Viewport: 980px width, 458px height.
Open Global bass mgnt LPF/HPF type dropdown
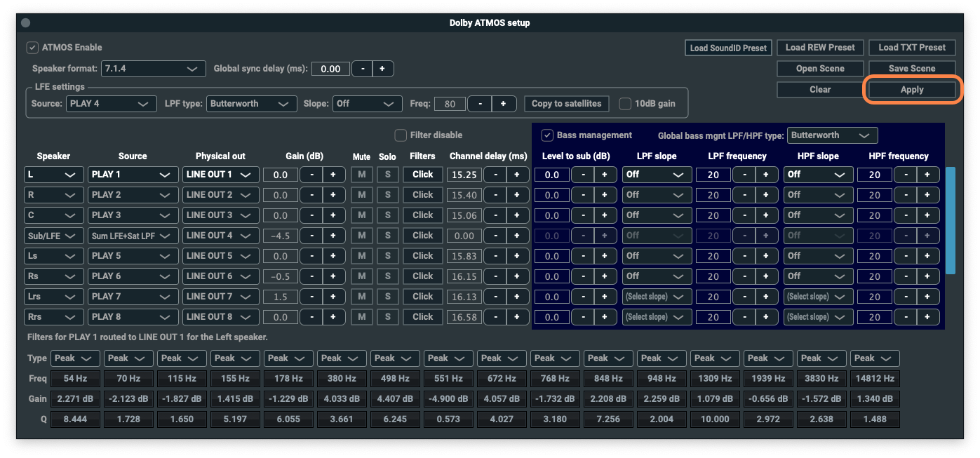[x=833, y=135]
